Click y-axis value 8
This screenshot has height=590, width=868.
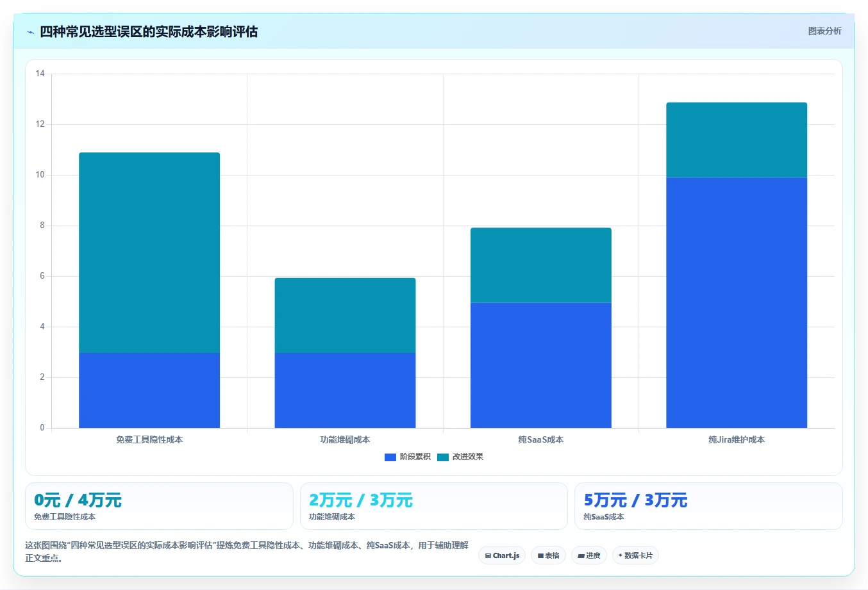pyautogui.click(x=42, y=225)
